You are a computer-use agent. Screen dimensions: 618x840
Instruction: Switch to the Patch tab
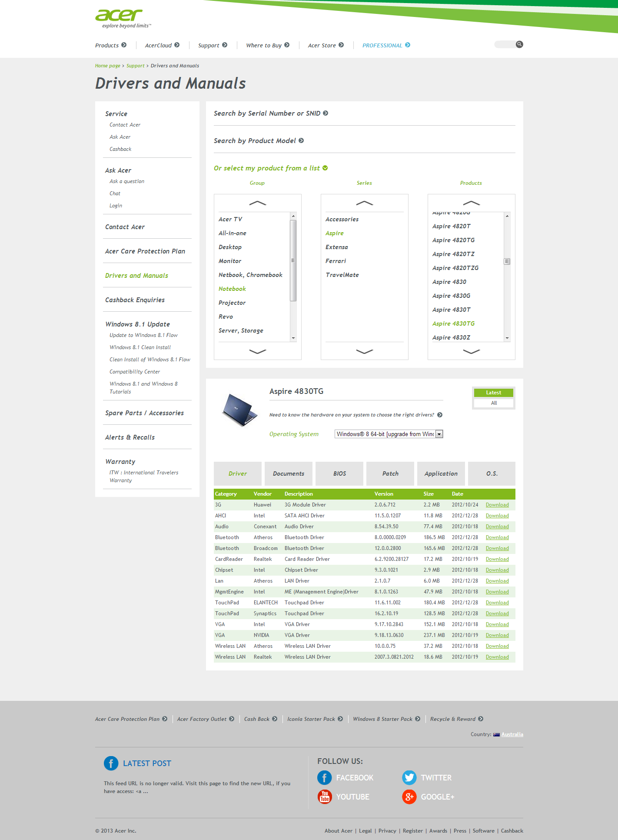point(390,473)
